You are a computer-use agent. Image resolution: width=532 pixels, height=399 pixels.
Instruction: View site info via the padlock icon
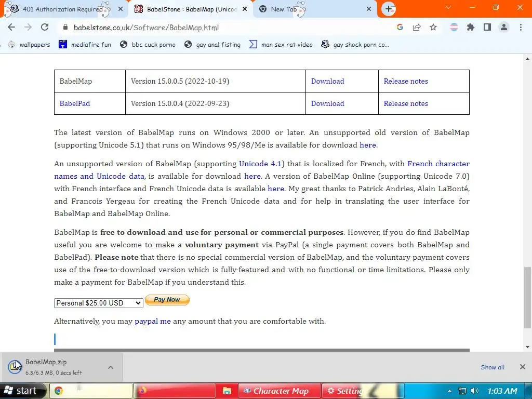tap(66, 28)
